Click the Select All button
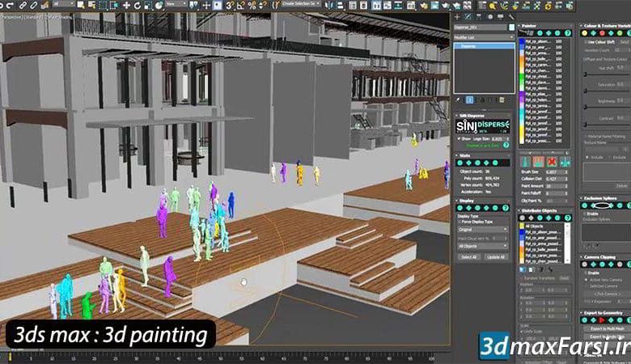Image resolution: width=631 pixels, height=364 pixels. click(x=468, y=256)
